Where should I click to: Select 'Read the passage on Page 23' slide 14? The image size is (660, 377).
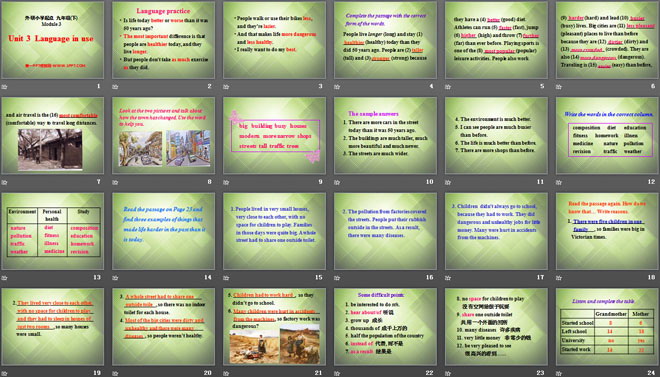[163, 231]
